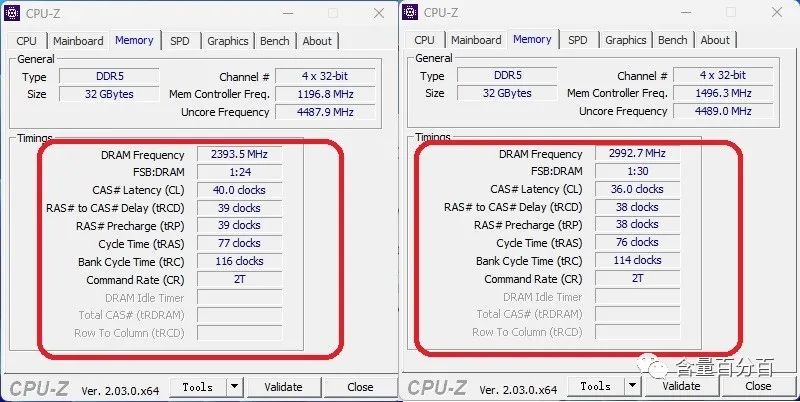Click Channel # value in left window
Image resolution: width=800 pixels, height=402 pixels.
325,77
